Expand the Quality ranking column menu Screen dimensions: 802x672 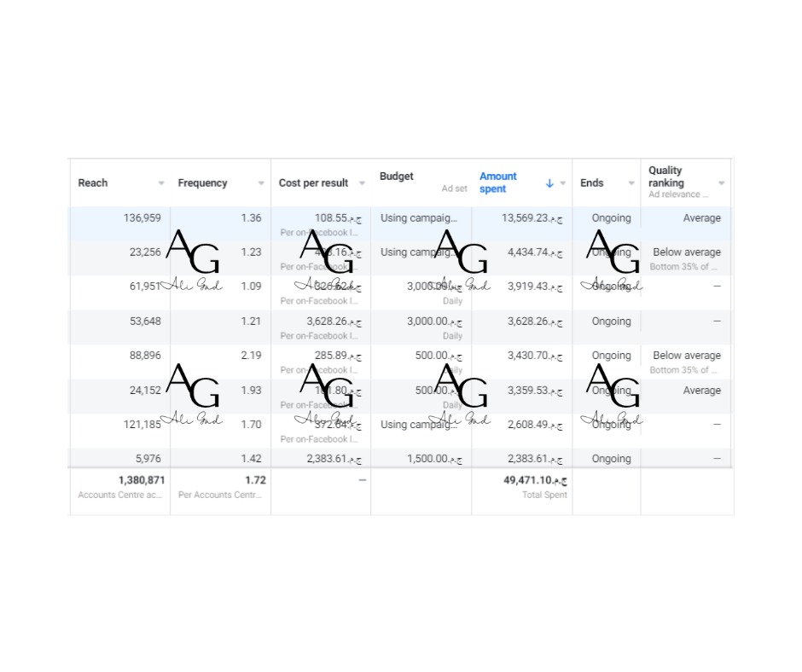(x=721, y=183)
